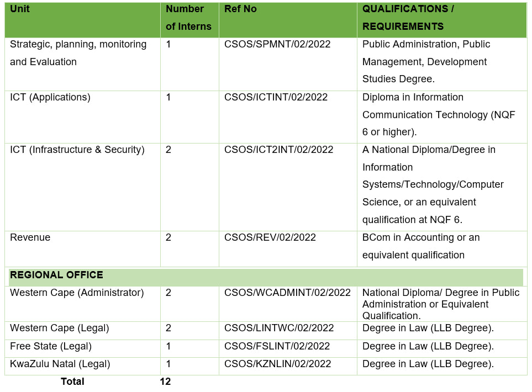Click reference number CSOS/ICTINT/02/2022
The width and height of the screenshot is (532, 392).
point(276,97)
